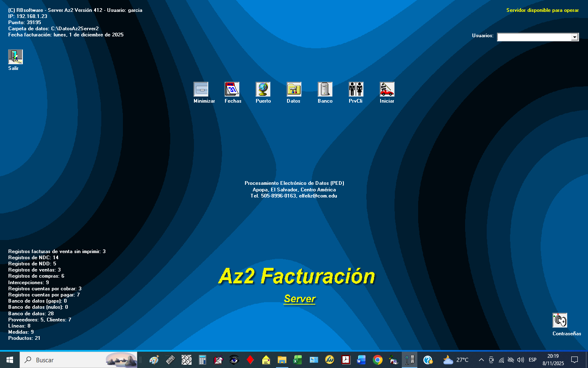Open the Paint palette taskbar icon
588x368 pixels.
[x=154, y=360]
